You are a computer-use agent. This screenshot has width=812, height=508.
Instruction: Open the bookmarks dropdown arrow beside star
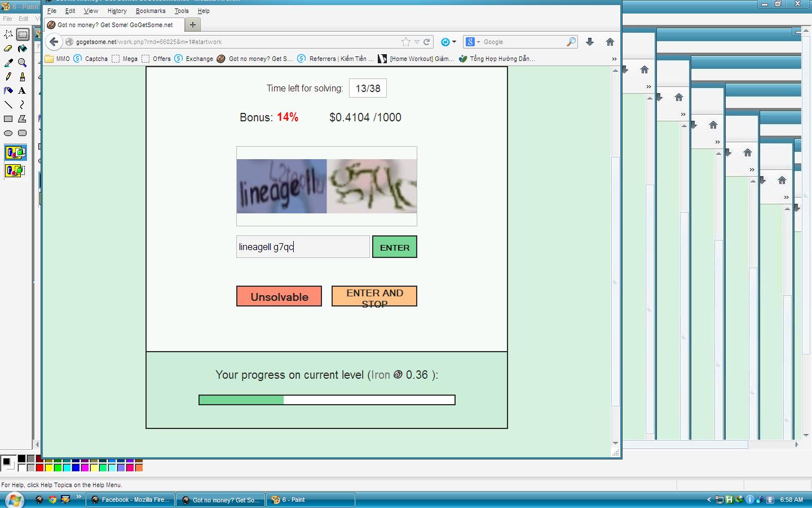click(417, 42)
